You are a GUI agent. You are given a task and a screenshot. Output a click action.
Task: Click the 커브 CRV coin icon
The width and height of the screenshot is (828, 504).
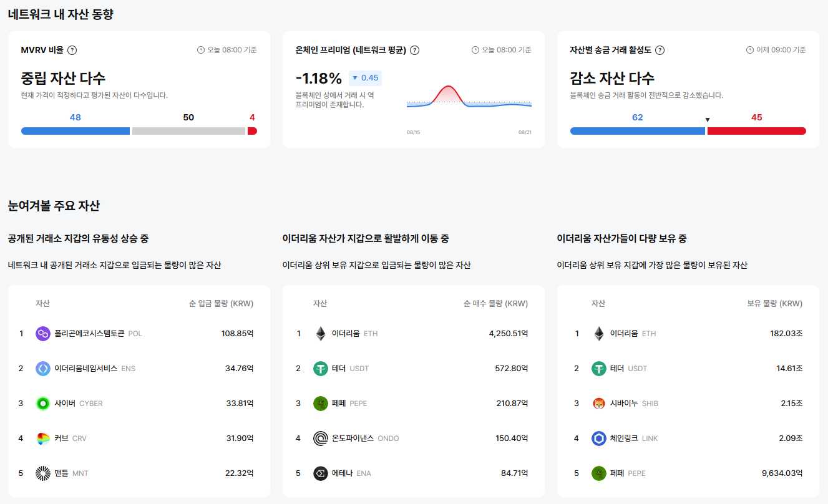43,439
